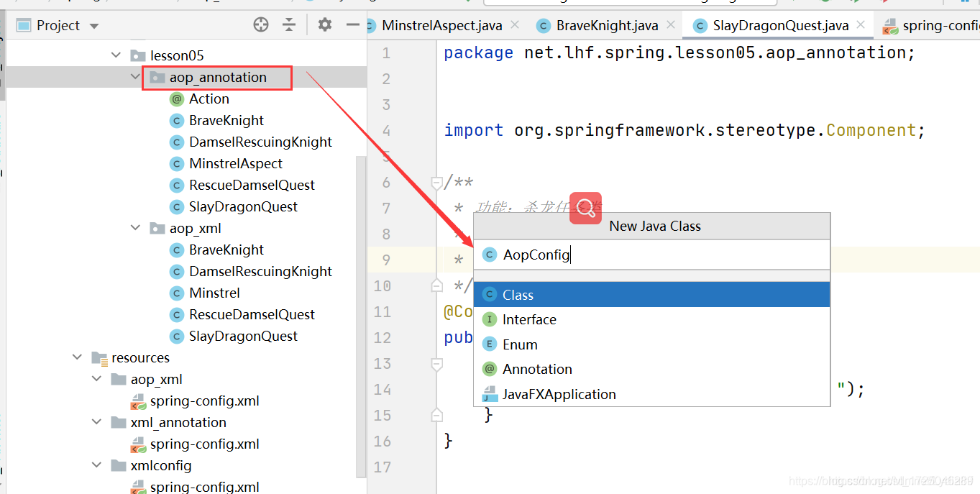Click the resources folder icon
Viewport: 980px width, 494px height.
99,357
